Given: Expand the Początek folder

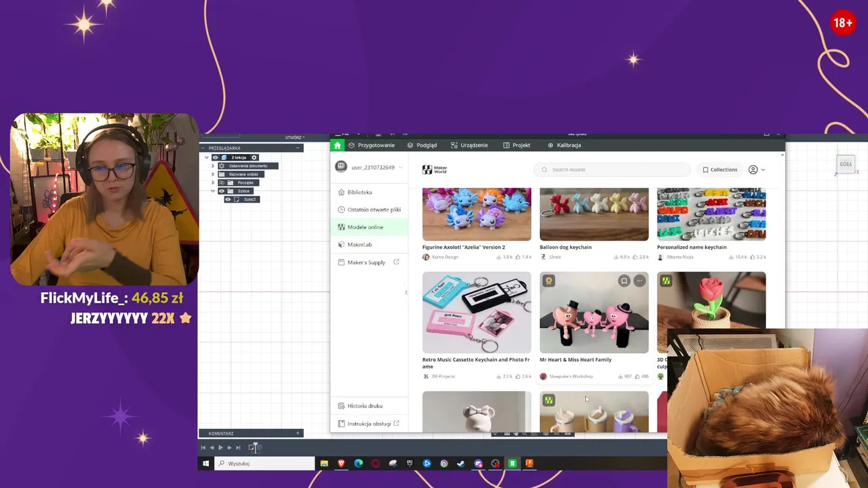Looking at the screenshot, I should click(213, 182).
